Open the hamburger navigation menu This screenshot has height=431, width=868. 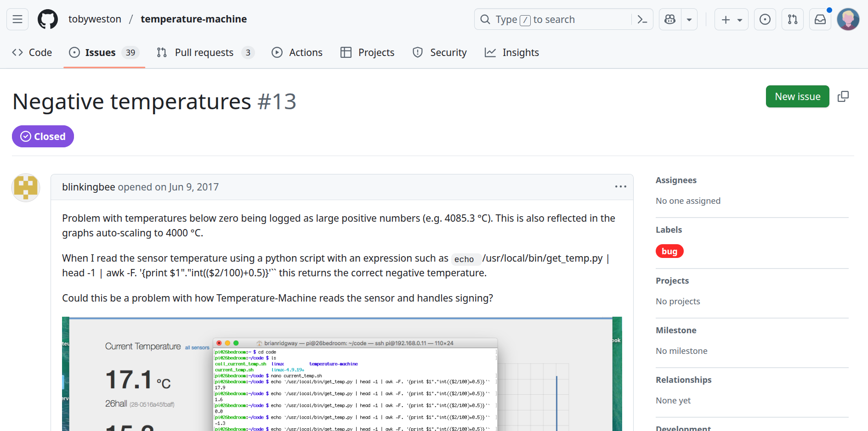coord(17,19)
